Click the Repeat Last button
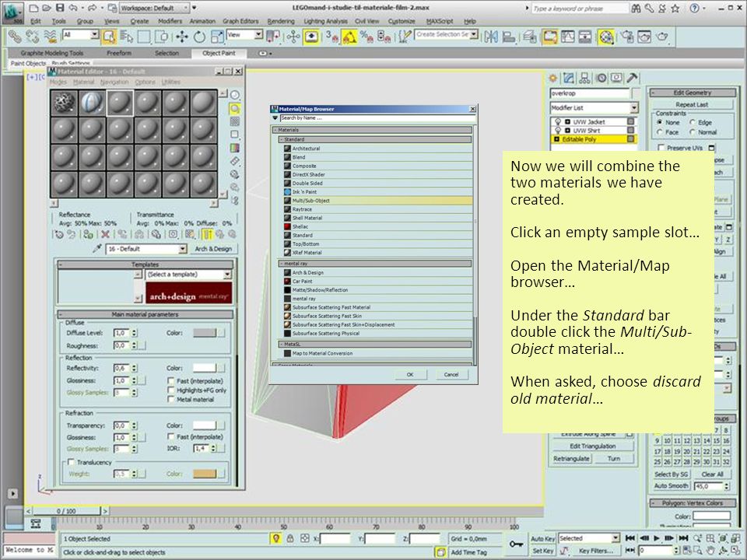 pyautogui.click(x=692, y=104)
